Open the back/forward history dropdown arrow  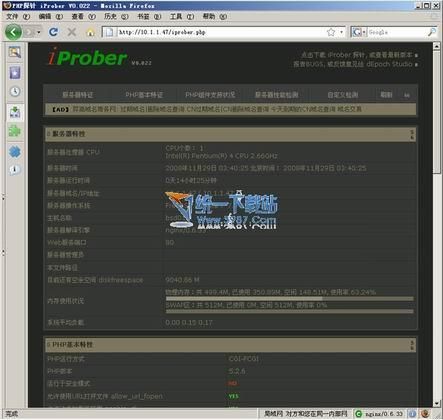(x=39, y=32)
